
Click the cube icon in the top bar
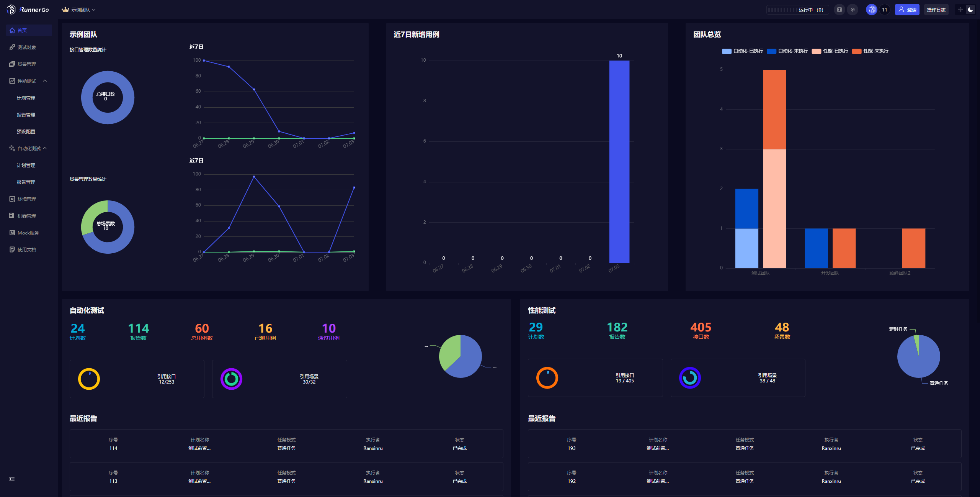point(853,10)
